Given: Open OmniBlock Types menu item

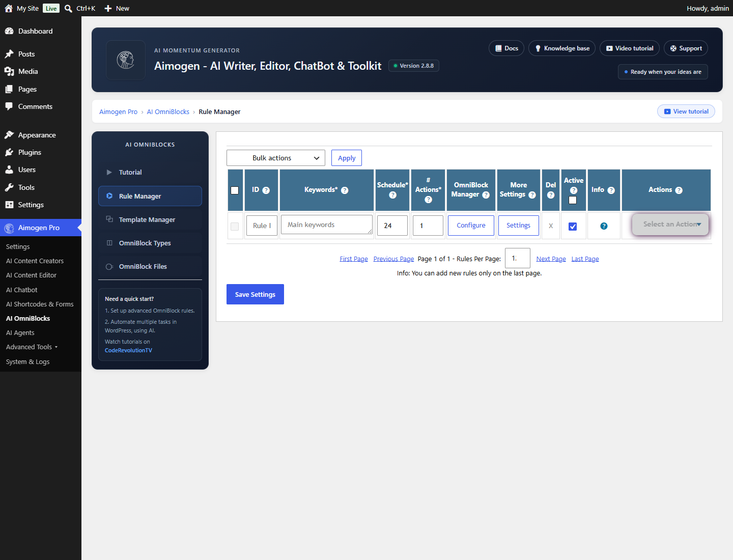Looking at the screenshot, I should tap(150, 243).
